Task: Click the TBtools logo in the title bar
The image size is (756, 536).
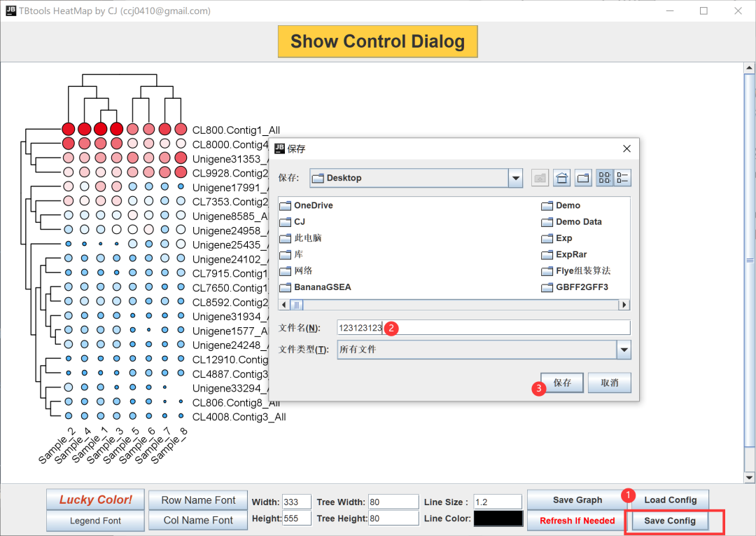Action: (10, 11)
